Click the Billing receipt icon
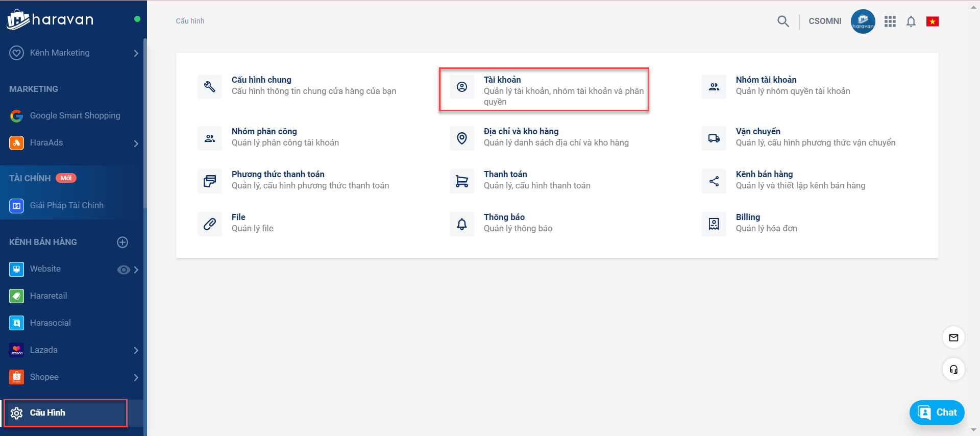Viewport: 980px width, 436px height. [714, 224]
